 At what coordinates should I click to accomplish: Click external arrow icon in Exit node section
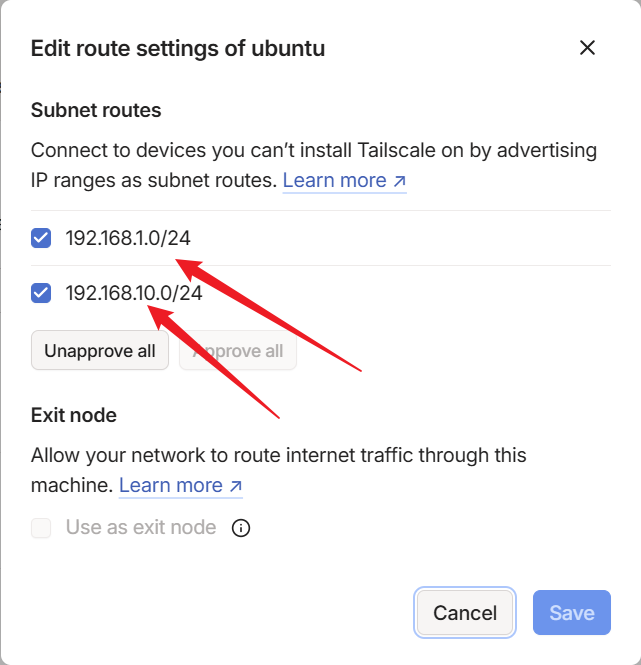click(236, 486)
